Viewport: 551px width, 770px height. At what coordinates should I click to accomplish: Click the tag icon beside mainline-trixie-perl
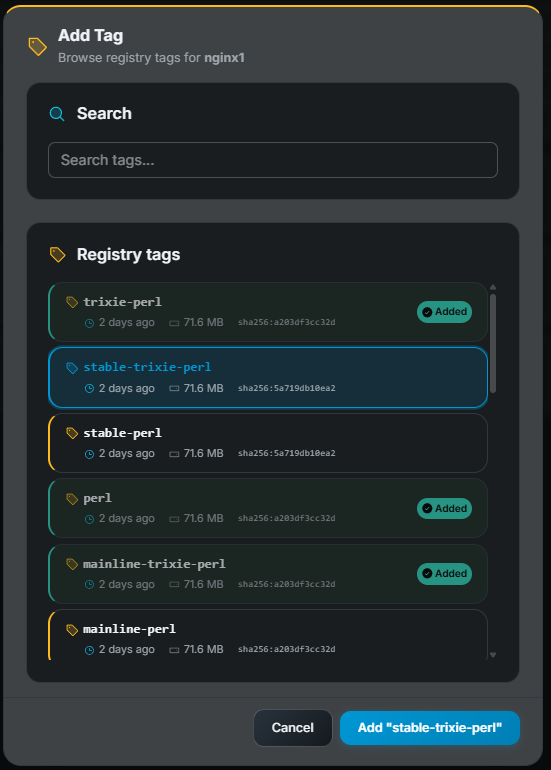point(72,564)
